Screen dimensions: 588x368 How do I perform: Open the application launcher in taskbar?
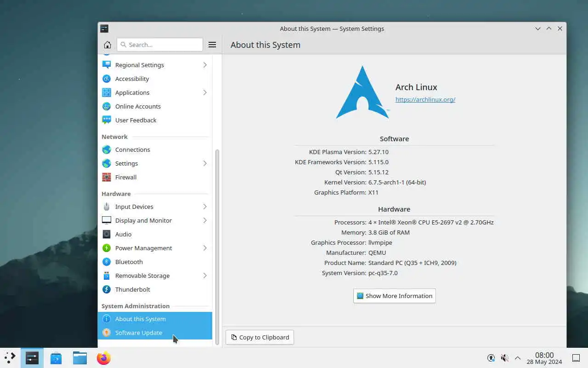click(10, 358)
